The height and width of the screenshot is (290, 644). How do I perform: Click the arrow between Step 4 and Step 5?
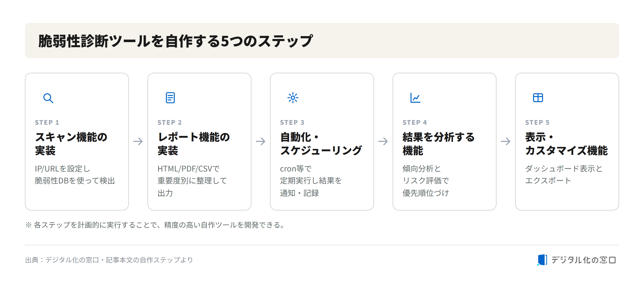click(x=506, y=141)
